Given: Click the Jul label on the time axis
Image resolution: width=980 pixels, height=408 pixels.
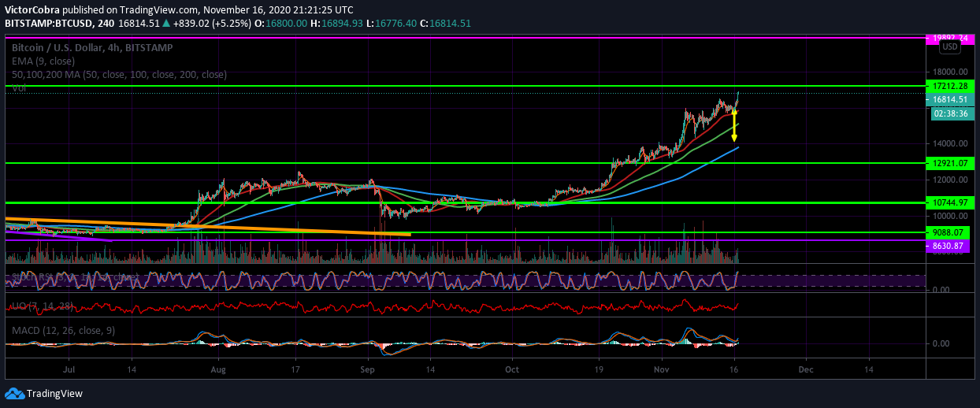Looking at the screenshot, I should pyautogui.click(x=69, y=369).
